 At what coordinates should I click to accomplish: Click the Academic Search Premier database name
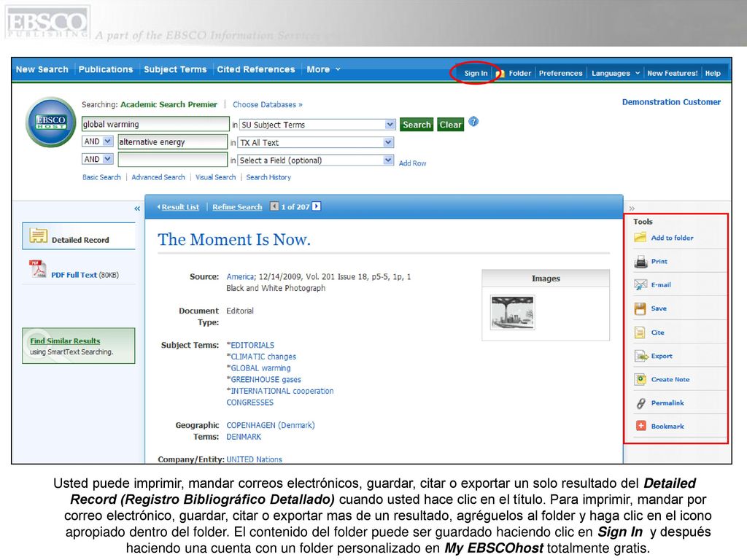coord(169,104)
